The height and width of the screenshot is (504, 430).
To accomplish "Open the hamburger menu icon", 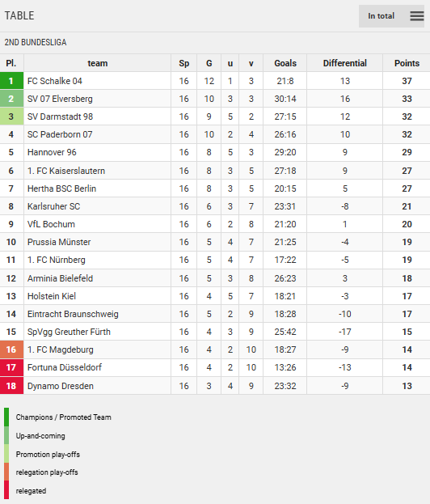I will click(417, 15).
